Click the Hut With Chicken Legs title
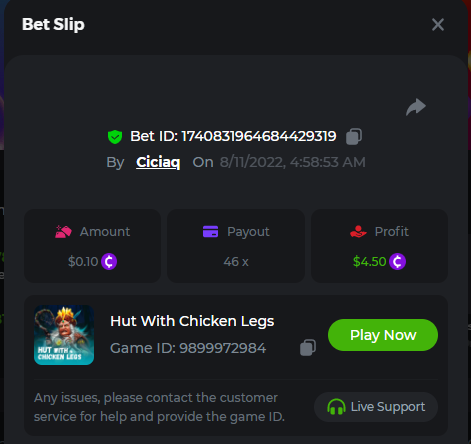The image size is (471, 444). coord(192,321)
